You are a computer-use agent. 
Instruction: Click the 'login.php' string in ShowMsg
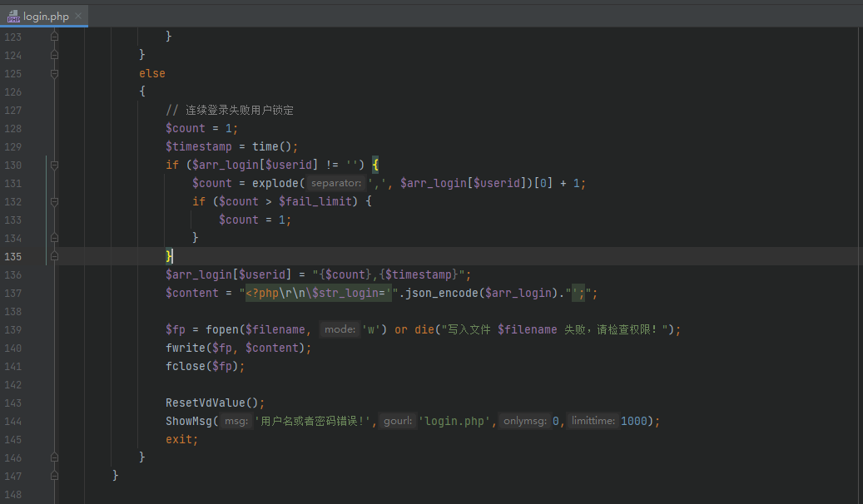(x=455, y=420)
